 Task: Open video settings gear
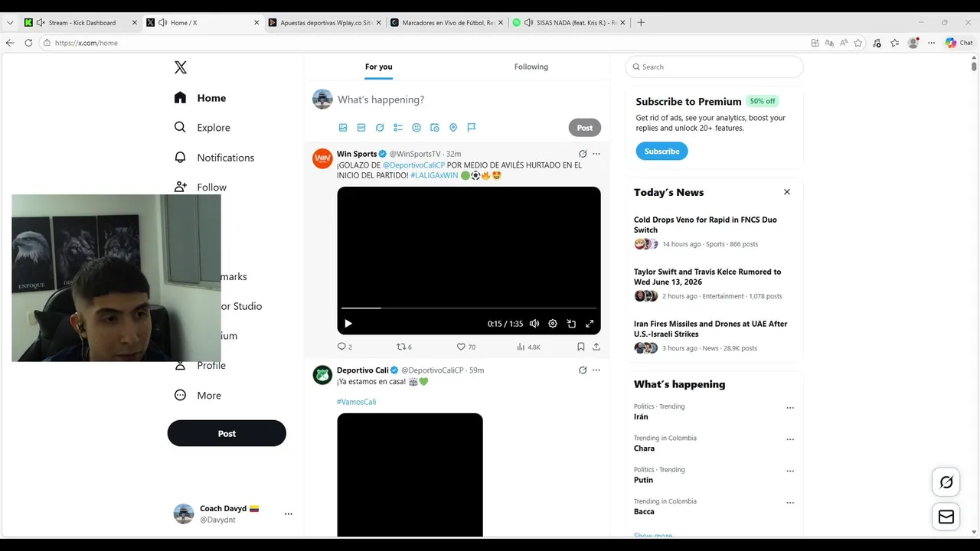coord(553,324)
